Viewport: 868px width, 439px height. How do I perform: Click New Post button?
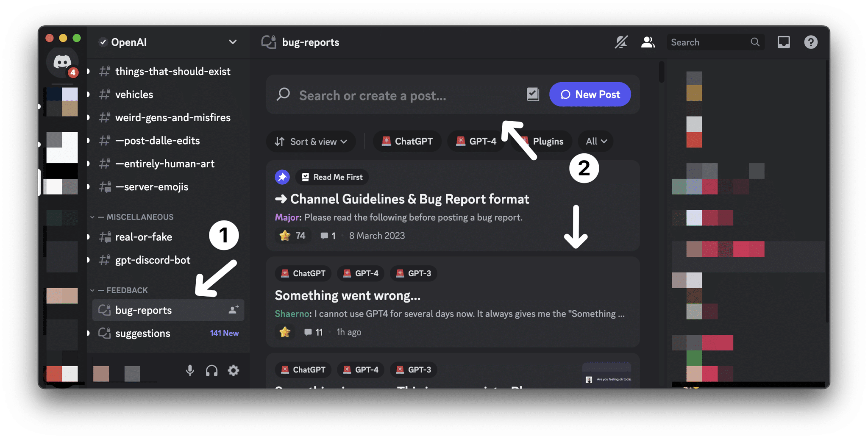click(x=590, y=94)
